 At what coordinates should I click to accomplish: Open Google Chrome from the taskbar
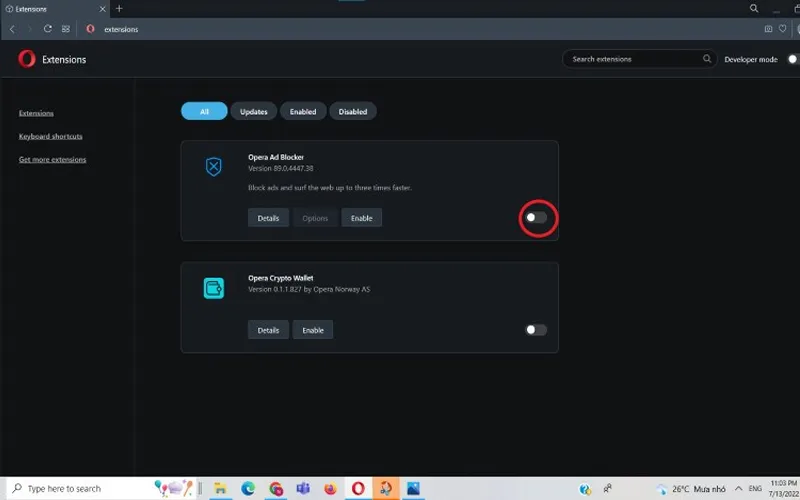tap(276, 489)
